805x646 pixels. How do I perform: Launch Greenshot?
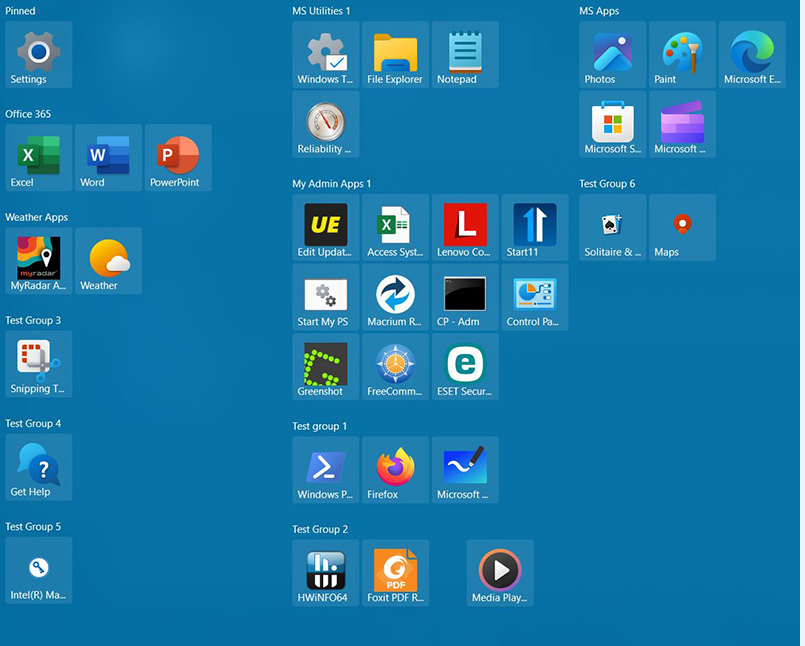[x=325, y=367]
